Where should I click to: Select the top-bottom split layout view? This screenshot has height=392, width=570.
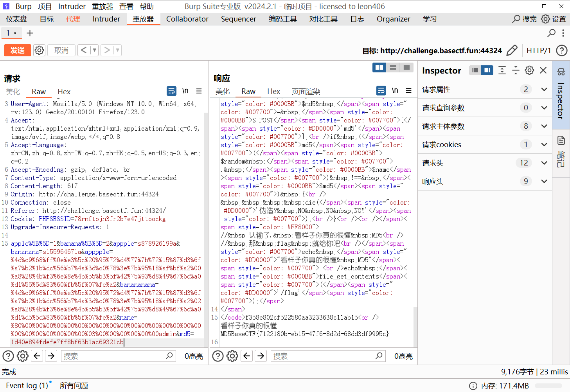pyautogui.click(x=393, y=67)
